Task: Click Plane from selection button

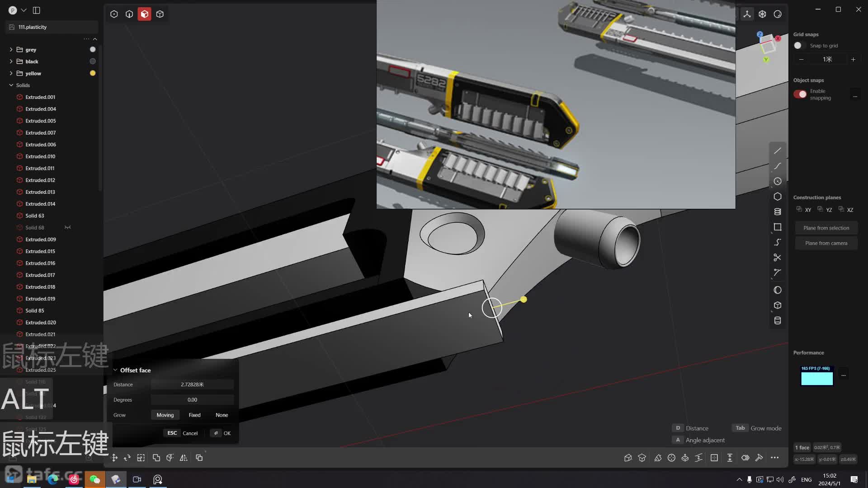Action: (x=826, y=228)
